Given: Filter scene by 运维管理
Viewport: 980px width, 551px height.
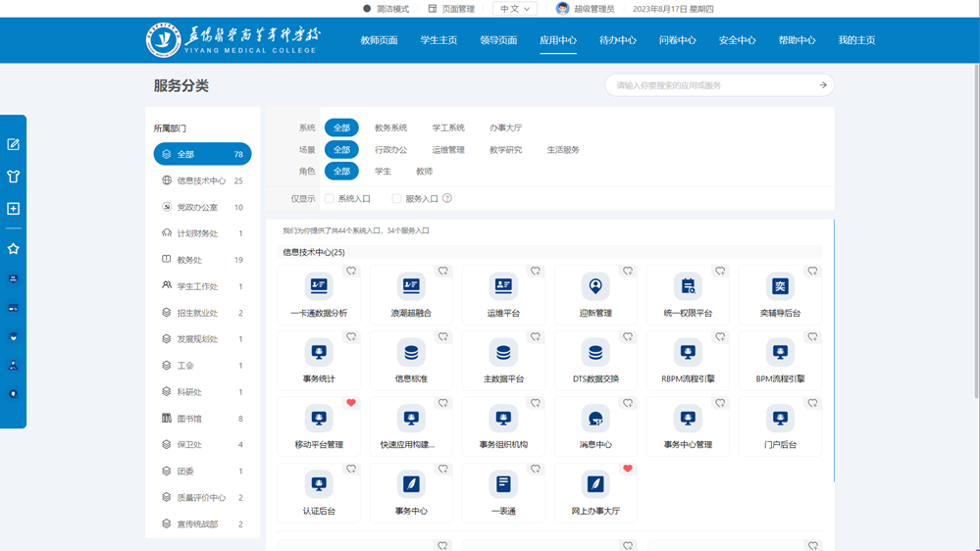Looking at the screenshot, I should pyautogui.click(x=448, y=150).
